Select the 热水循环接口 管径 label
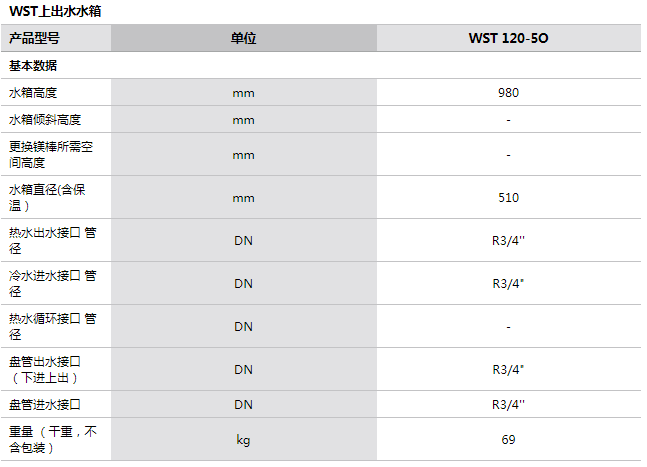Image resolution: width=647 pixels, height=467 pixels. click(x=52, y=326)
